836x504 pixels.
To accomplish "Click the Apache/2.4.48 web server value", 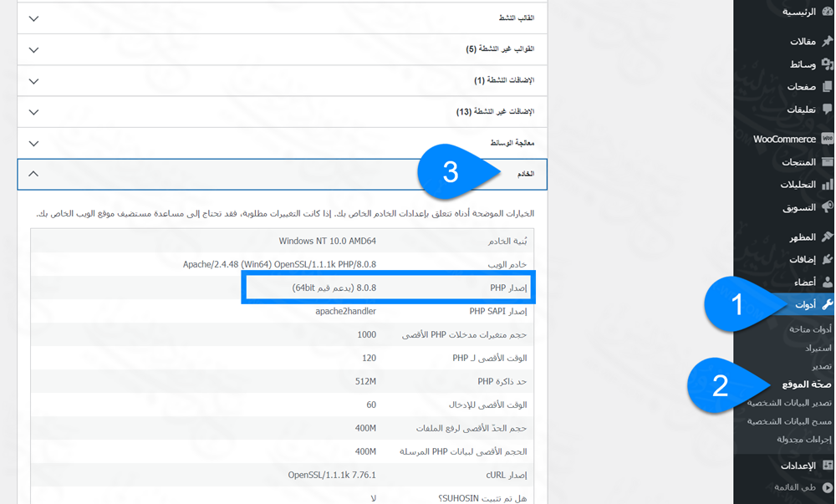I will point(279,264).
